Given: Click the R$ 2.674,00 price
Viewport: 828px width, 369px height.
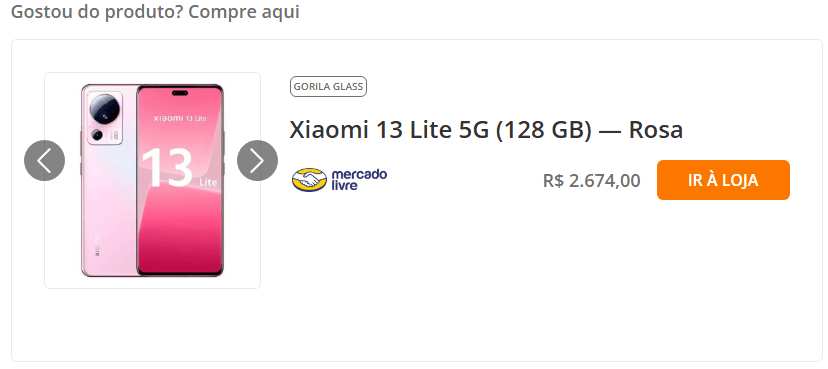Looking at the screenshot, I should (591, 181).
